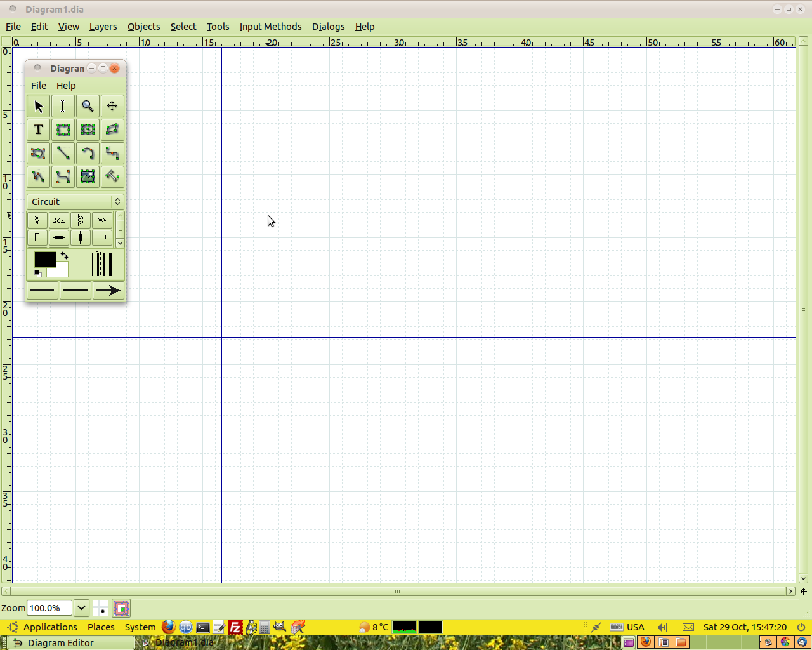812x650 pixels.
Task: Click the black foreground color swatch
Action: point(44,259)
